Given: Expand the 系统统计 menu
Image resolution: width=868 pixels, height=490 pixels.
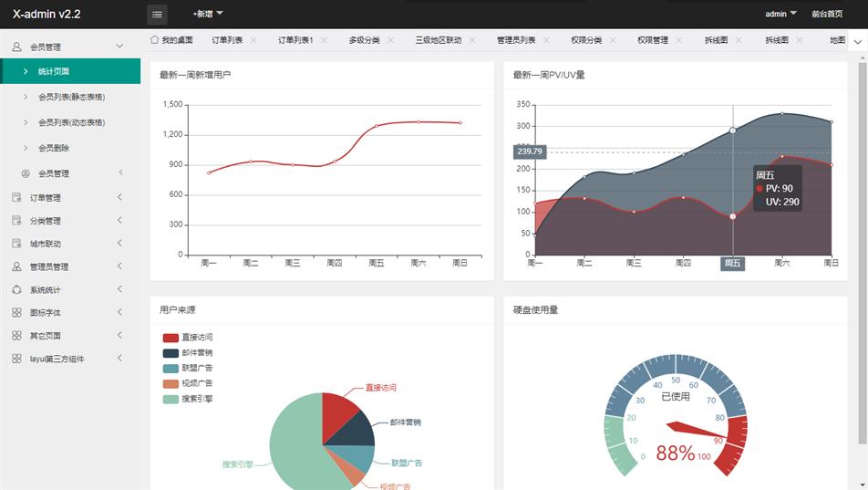Looking at the screenshot, I should (120, 289).
